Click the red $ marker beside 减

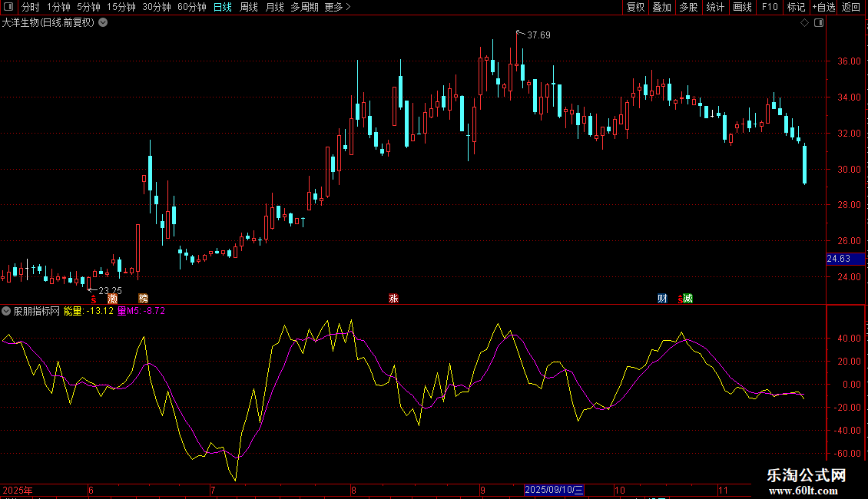(681, 299)
